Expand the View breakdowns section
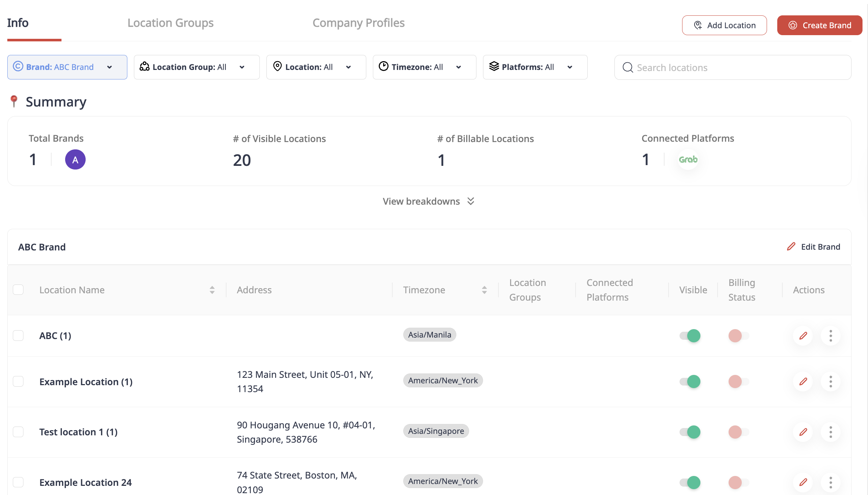Viewport: 868px width, 495px height. 428,201
